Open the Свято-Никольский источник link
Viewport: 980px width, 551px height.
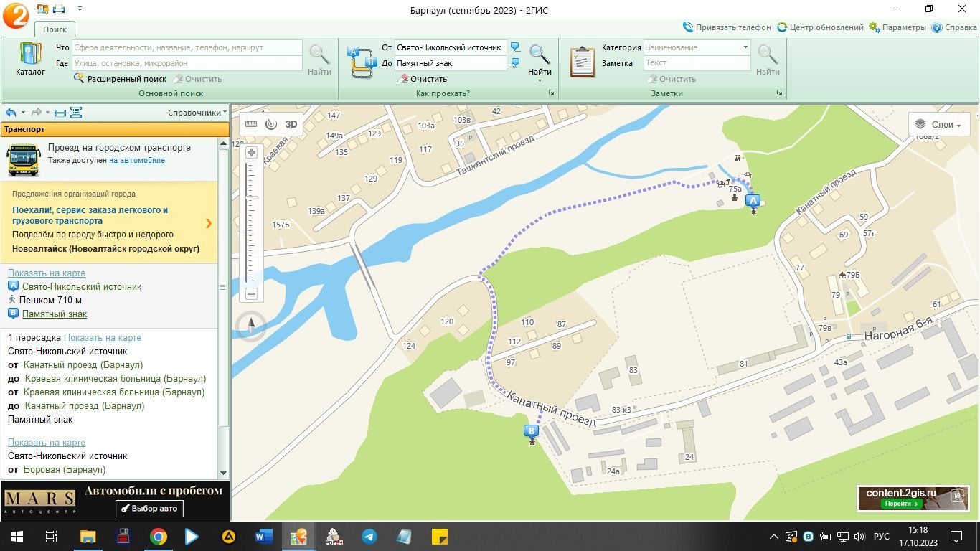(x=82, y=287)
